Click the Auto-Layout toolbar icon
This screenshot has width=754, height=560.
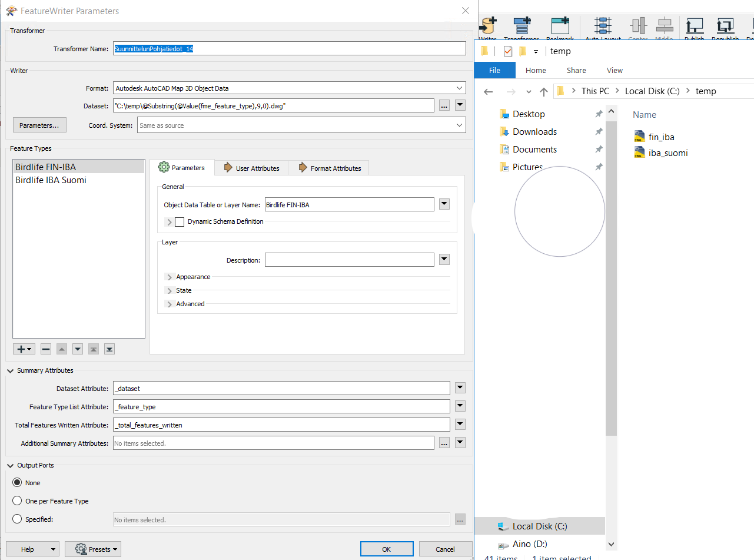coord(603,26)
